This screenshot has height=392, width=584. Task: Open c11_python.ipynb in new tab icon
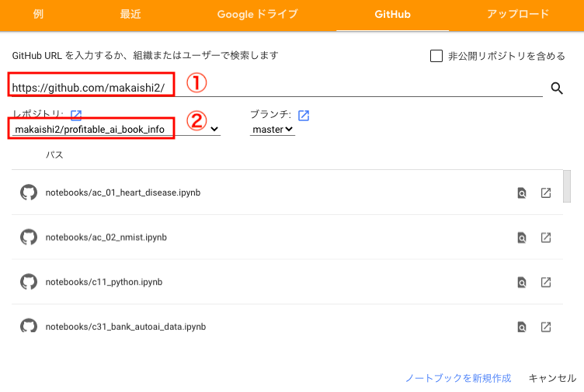(546, 283)
